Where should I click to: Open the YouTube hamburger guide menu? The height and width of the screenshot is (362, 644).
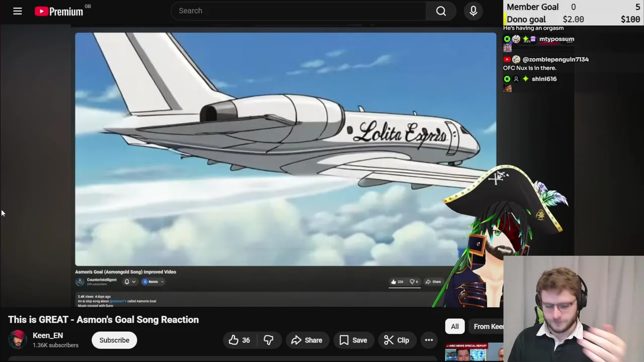(18, 11)
